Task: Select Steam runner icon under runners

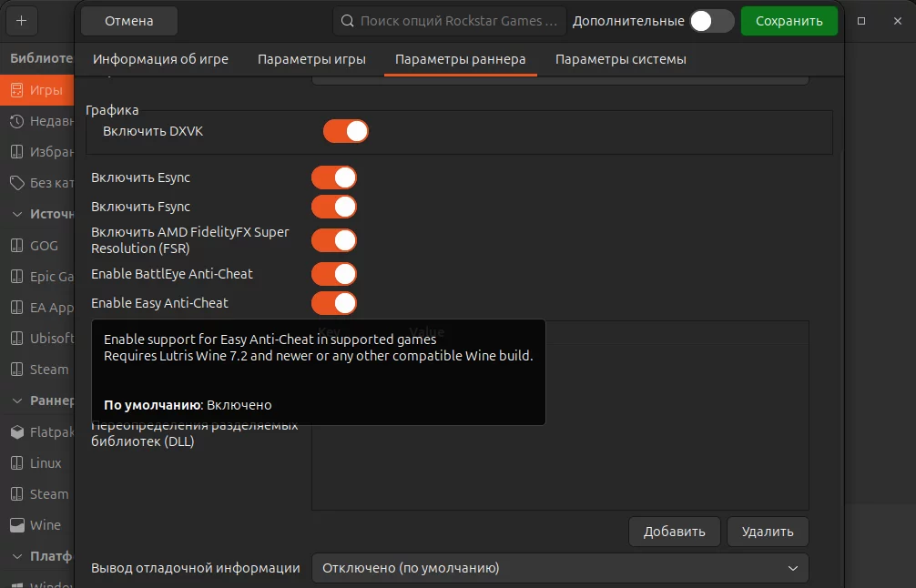Action: pyautogui.click(x=17, y=494)
